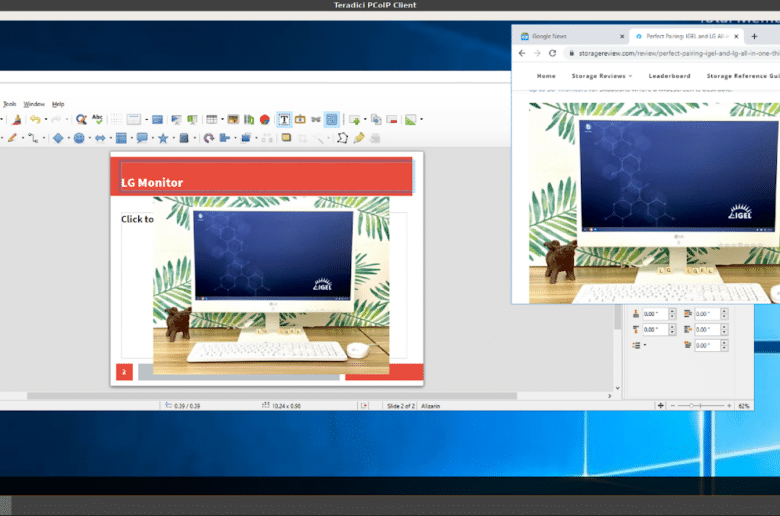Toggle the display grid icon

(116, 119)
